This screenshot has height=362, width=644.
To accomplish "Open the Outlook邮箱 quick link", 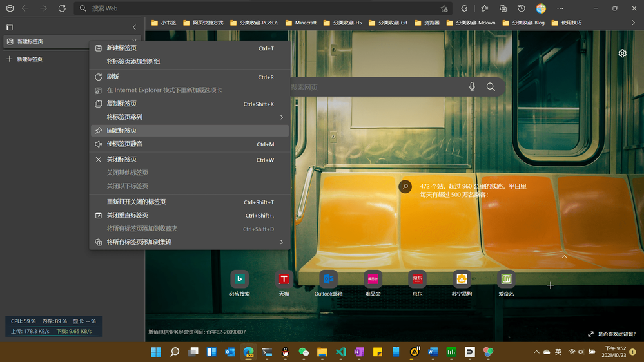I will (x=328, y=283).
